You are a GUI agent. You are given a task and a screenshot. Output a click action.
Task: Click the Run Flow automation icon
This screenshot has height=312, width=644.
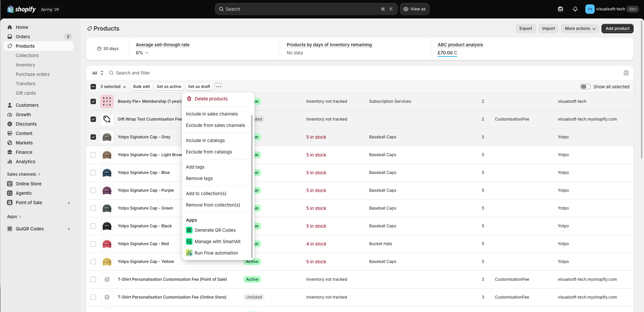[x=189, y=253]
